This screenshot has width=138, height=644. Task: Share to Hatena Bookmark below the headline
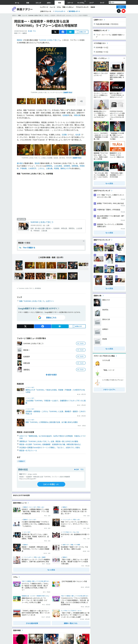pyautogui.click(x=70, y=32)
